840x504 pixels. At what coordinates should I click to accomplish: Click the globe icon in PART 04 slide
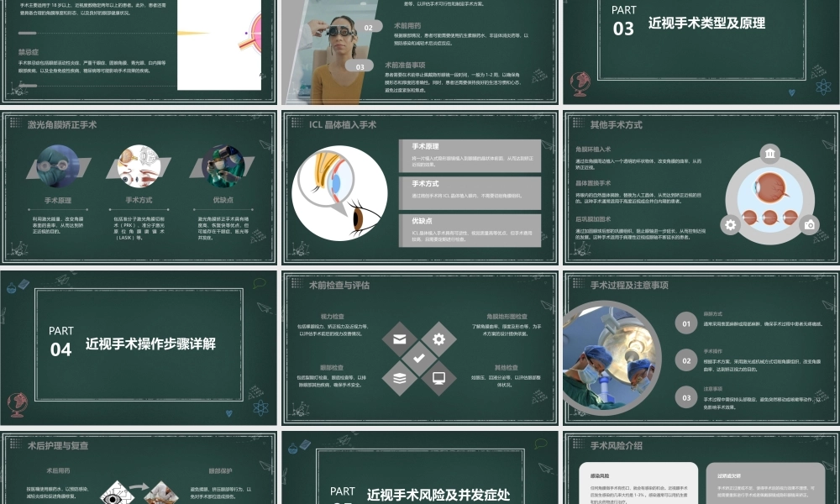17,405
